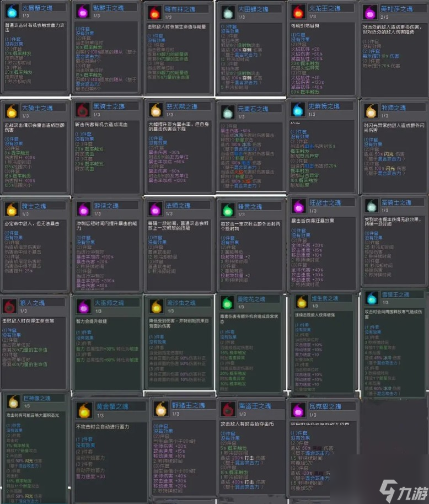Click the title text 大骑士之魂
This screenshot has height=504, width=429.
coord(37,108)
